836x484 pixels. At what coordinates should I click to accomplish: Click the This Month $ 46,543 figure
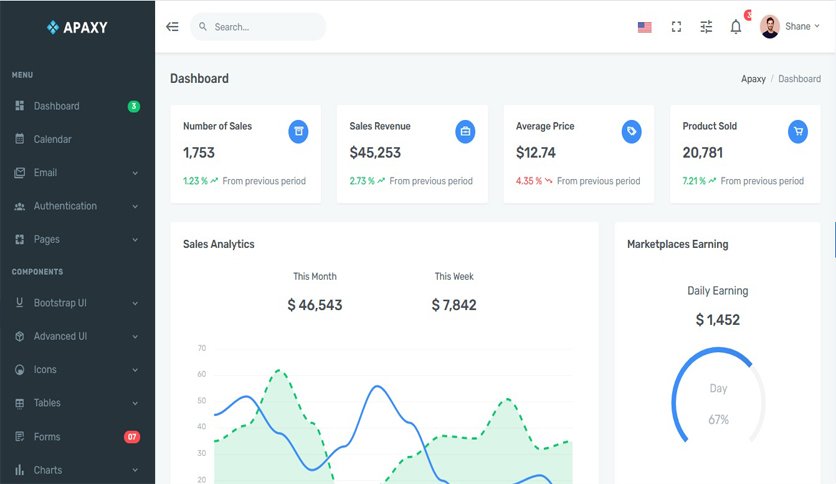(x=315, y=305)
